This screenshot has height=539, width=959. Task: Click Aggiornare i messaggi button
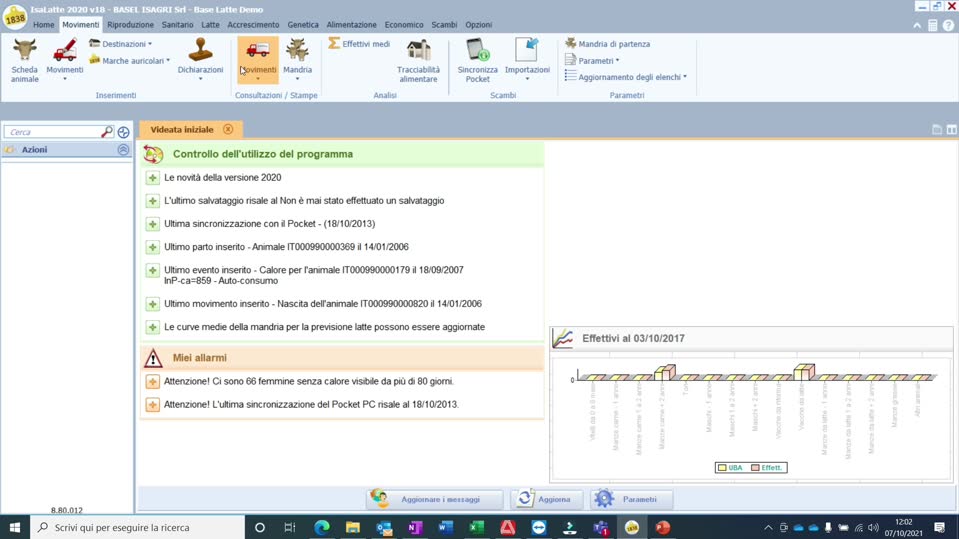[x=435, y=499]
